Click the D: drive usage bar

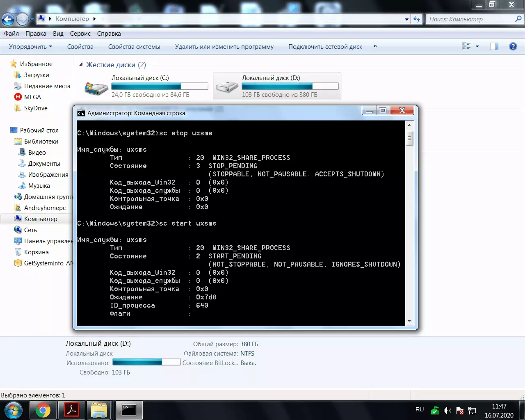tap(290, 87)
